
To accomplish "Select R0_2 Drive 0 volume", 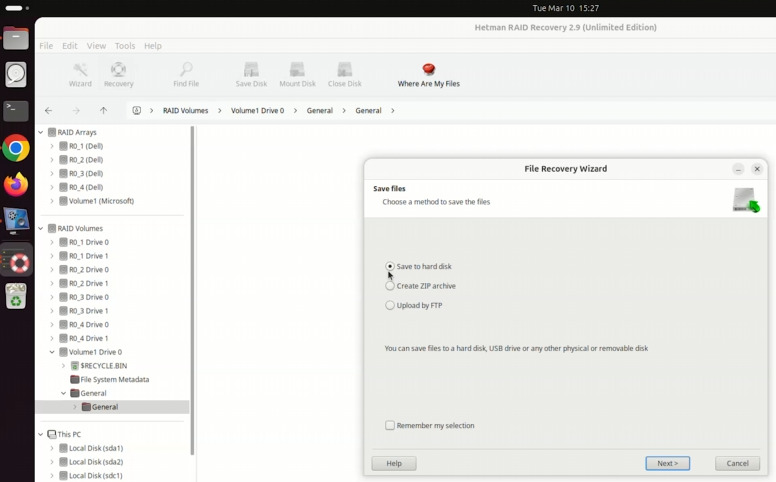I will tap(84, 270).
